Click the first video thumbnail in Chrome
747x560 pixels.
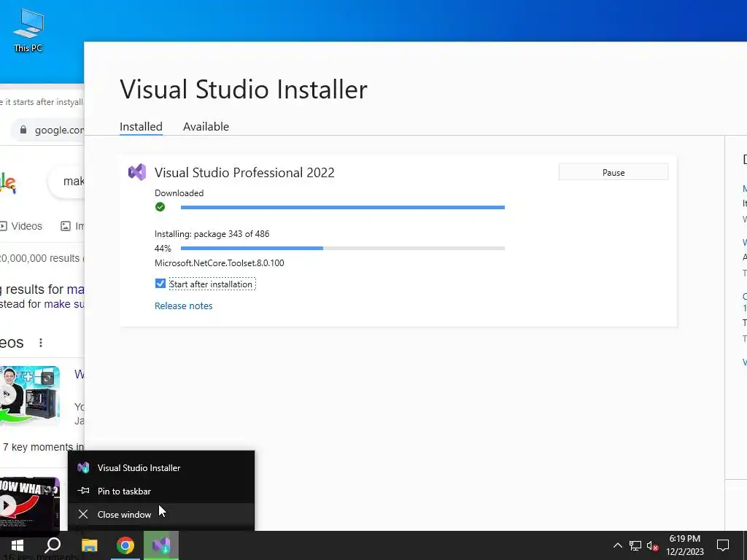pos(29,395)
